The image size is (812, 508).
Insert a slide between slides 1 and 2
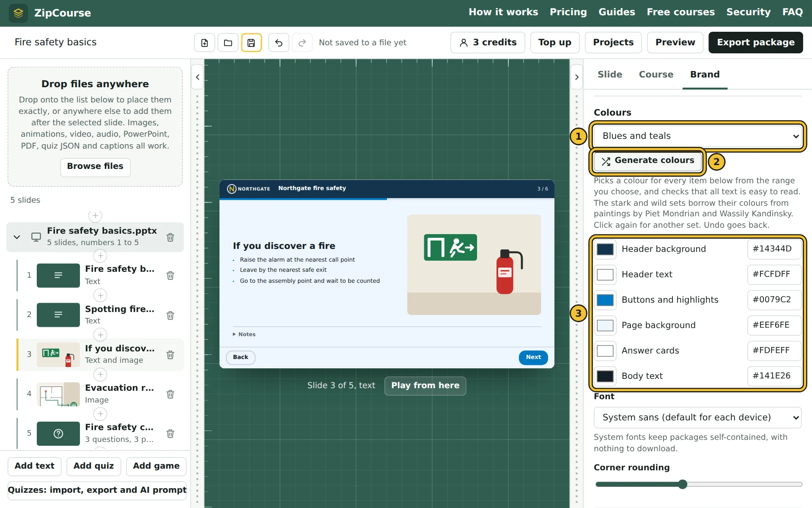pos(100,295)
